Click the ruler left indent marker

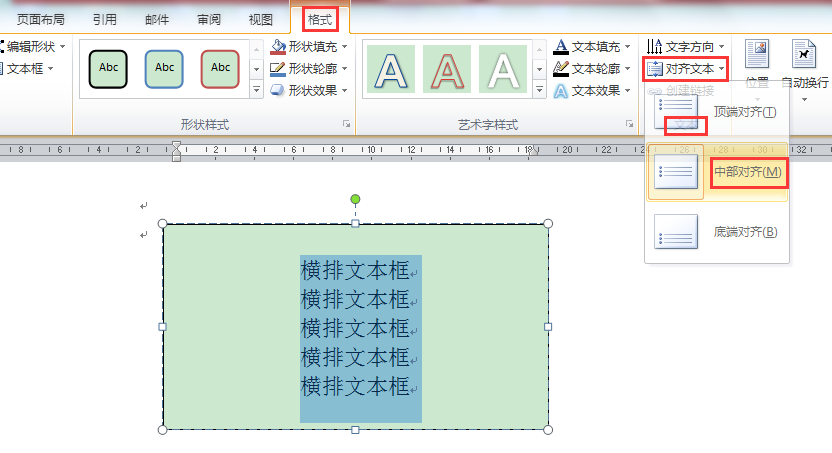[177, 151]
